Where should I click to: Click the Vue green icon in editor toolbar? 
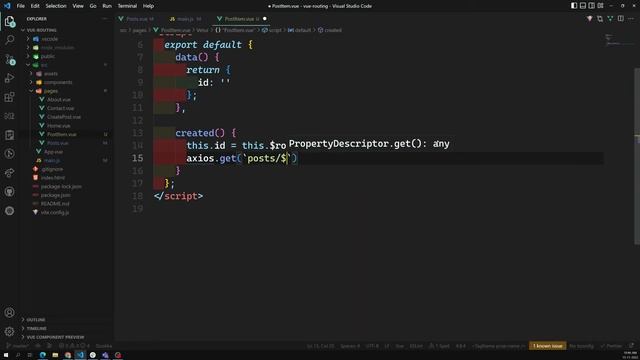[610, 19]
